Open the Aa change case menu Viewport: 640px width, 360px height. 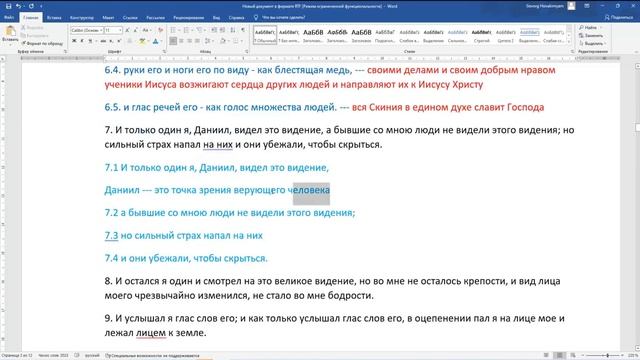(146, 30)
